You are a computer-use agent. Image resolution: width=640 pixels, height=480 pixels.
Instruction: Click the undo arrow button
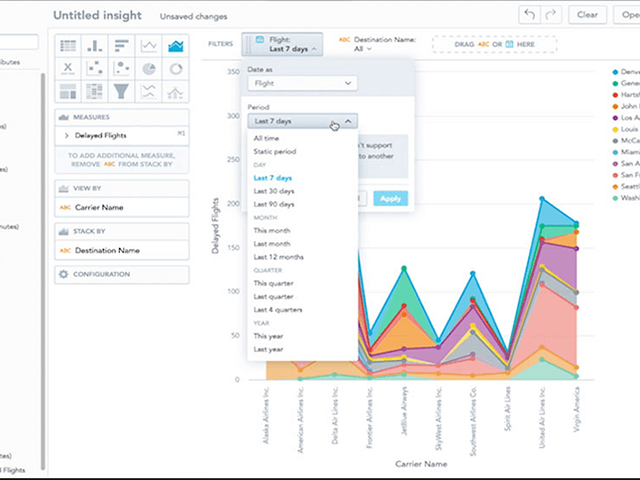tap(529, 15)
